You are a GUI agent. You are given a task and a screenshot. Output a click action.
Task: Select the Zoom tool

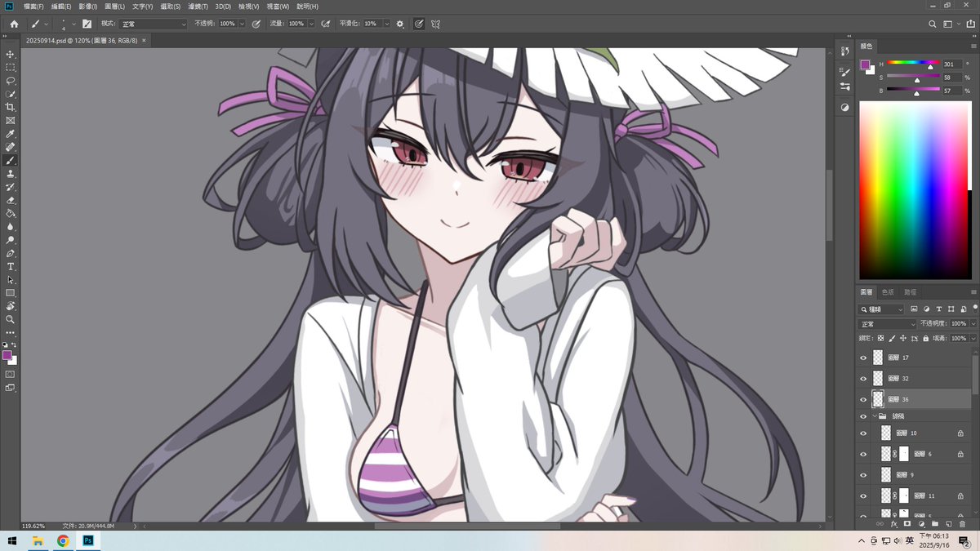coord(11,319)
